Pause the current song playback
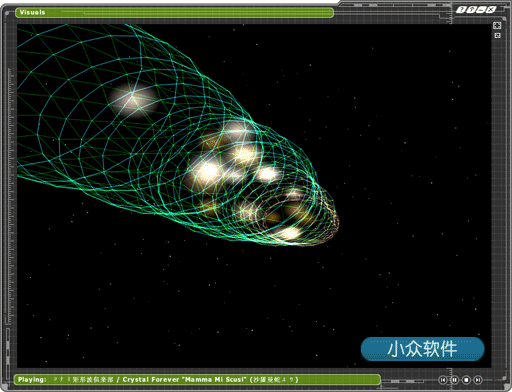Image resolution: width=512 pixels, height=392 pixels. click(x=454, y=379)
